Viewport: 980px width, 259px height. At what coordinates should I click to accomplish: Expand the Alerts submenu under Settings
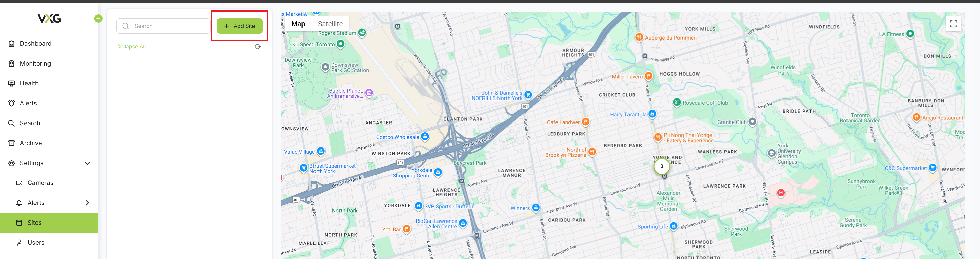point(87,203)
